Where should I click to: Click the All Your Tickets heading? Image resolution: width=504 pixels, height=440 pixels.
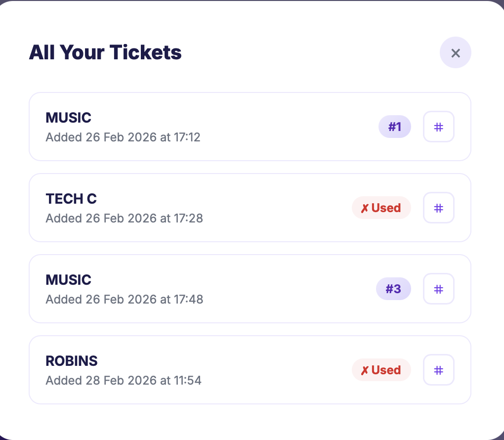pos(105,52)
